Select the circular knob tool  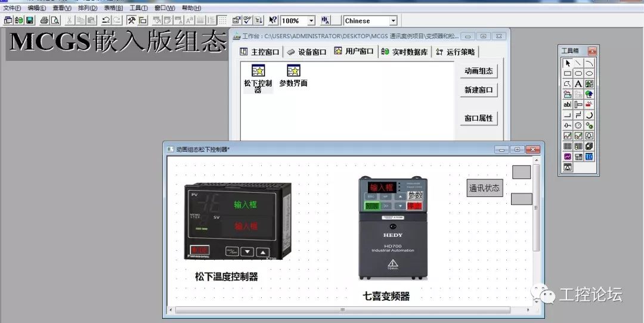[589, 115]
